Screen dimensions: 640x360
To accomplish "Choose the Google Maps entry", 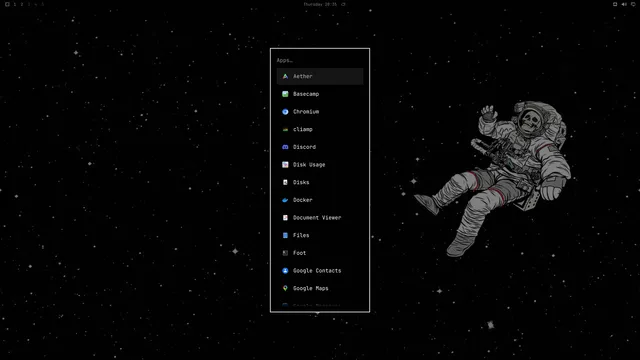I will coord(320,288).
